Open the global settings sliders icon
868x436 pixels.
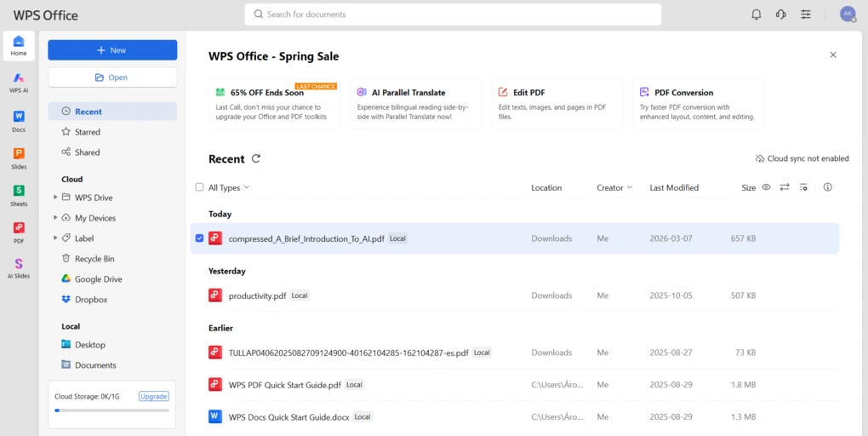(805, 14)
